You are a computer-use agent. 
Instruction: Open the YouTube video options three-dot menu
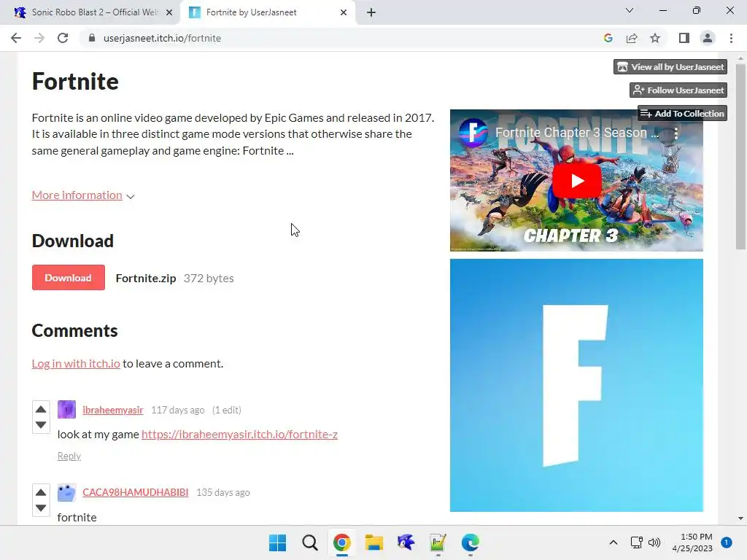coord(676,133)
